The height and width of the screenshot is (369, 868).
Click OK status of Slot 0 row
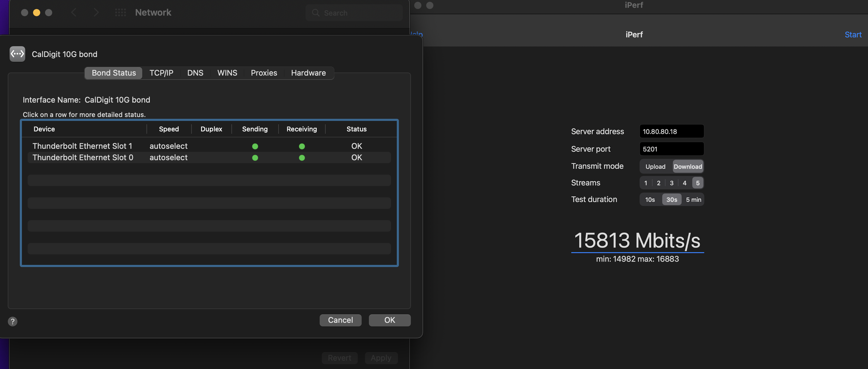(x=357, y=157)
